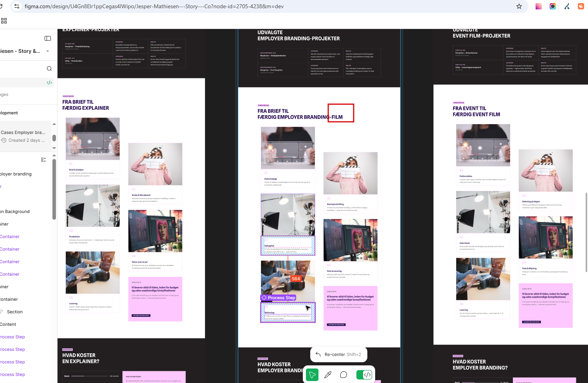Image resolution: width=588 pixels, height=383 pixels.
Task: Click the layers panel scrollbar thumb
Action: [54, 189]
